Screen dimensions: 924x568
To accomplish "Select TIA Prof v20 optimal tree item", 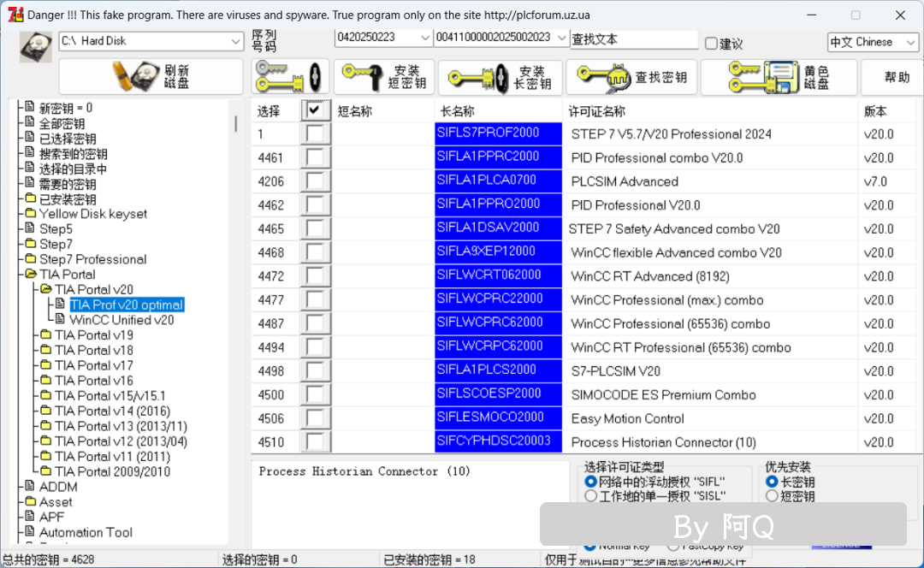I will pos(127,305).
